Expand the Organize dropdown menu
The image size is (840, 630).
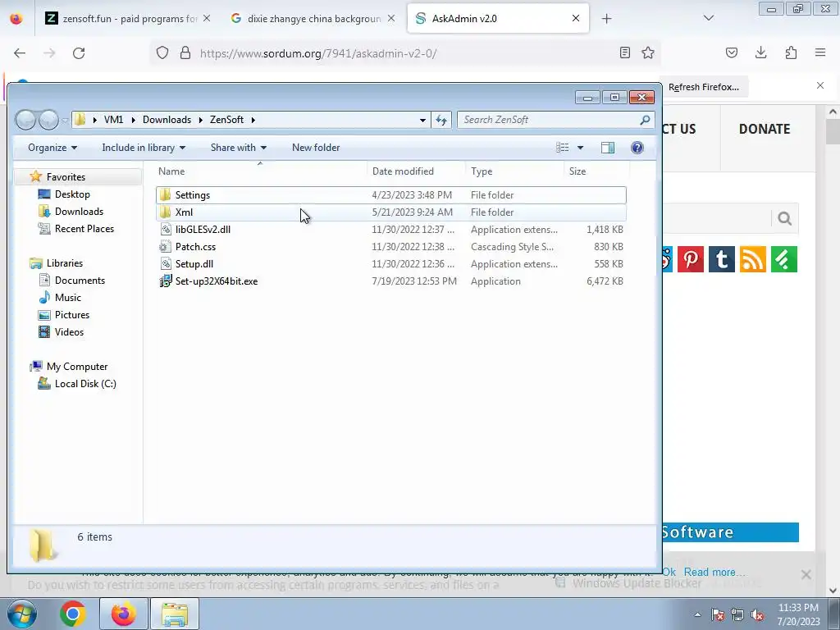52,148
